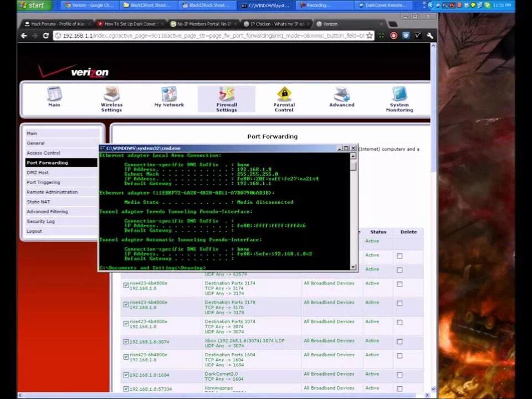
Task: Toggle enable checkbox for Destination Ports 3174 rule
Action: 126,285
